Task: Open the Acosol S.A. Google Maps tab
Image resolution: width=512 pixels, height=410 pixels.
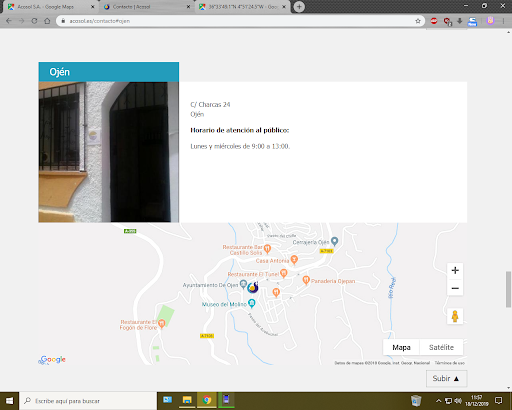Action: pos(51,7)
